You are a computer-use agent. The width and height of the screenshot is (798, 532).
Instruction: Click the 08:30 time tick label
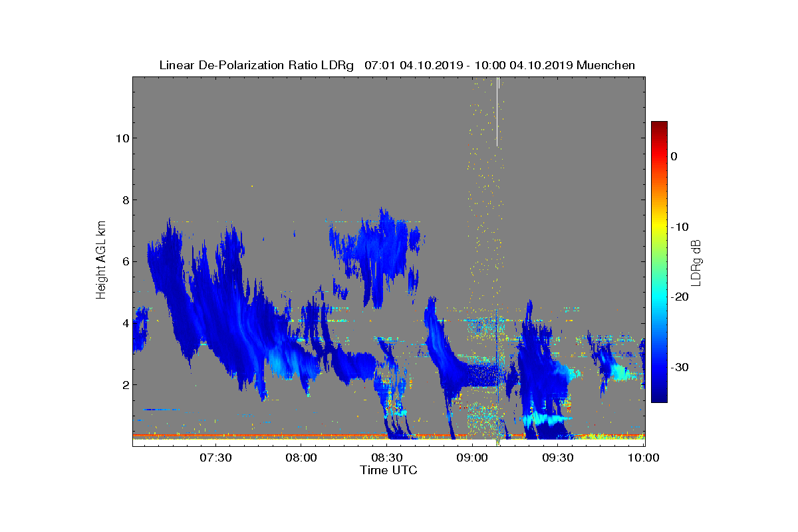pos(387,458)
